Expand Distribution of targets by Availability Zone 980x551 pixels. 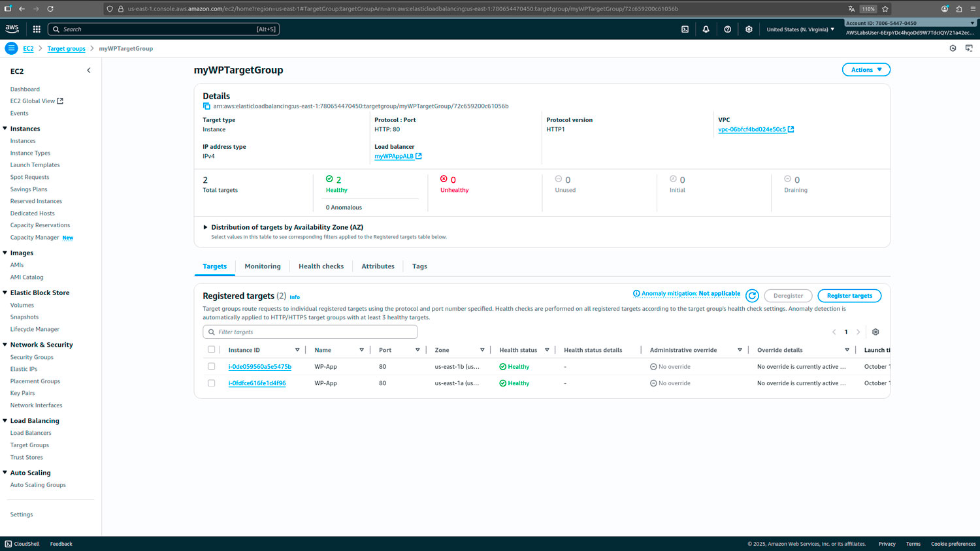tap(205, 227)
